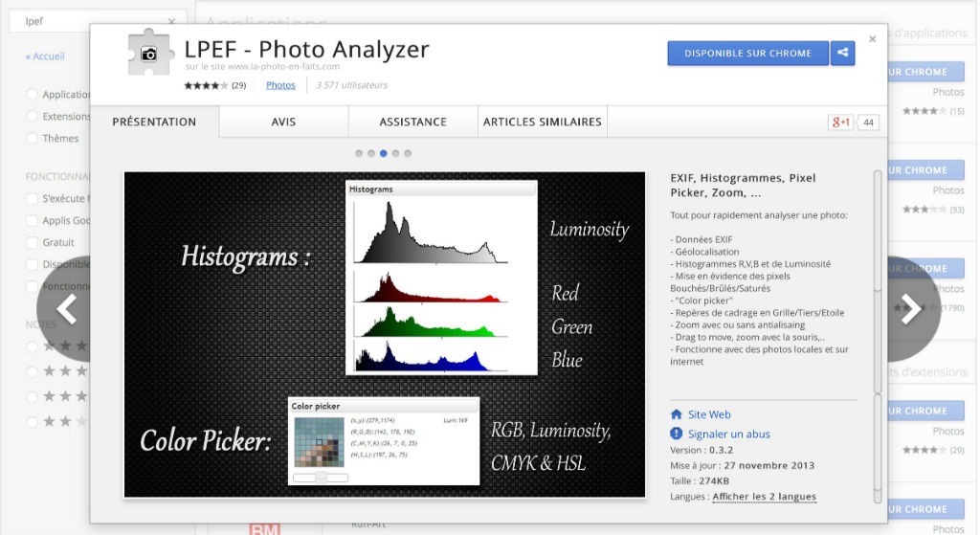Click the Géolocalisation line
980x535 pixels.
tap(704, 252)
